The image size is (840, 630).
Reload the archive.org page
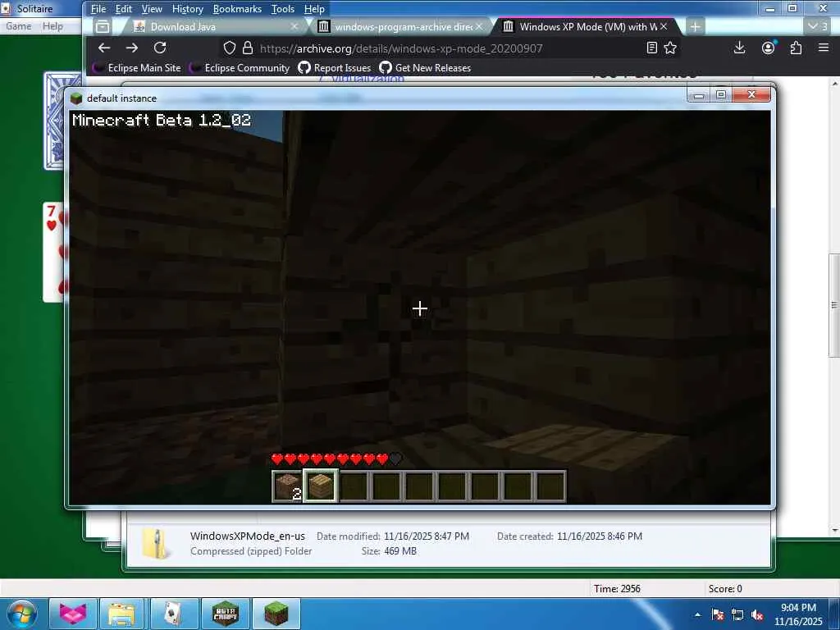coord(160,48)
